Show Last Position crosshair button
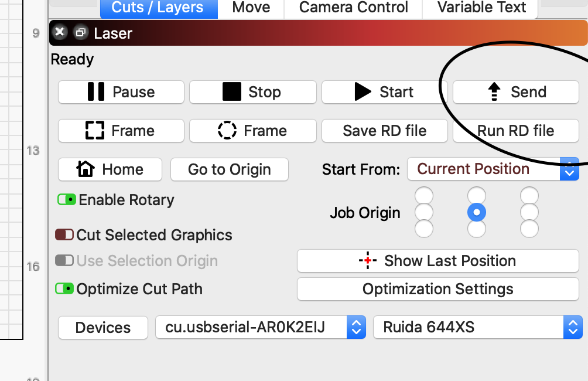This screenshot has height=381, width=588. 438,261
